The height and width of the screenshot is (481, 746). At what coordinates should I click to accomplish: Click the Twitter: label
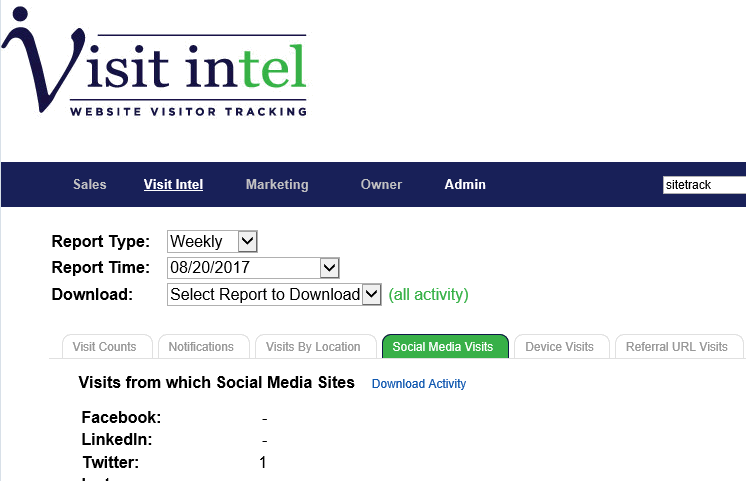pos(111,462)
